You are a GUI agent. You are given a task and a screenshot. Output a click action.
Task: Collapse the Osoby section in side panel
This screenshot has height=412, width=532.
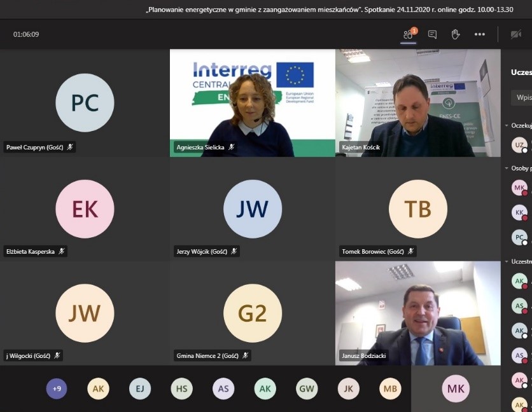(507, 168)
